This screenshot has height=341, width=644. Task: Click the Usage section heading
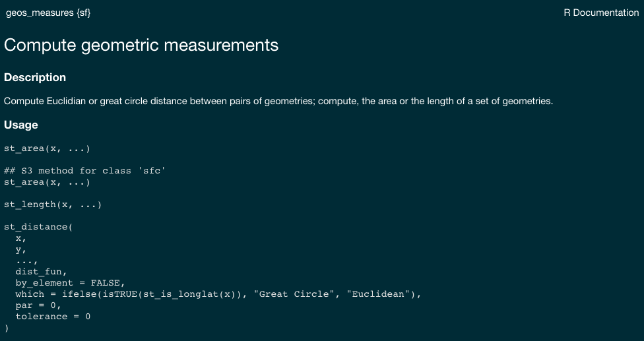coord(21,125)
